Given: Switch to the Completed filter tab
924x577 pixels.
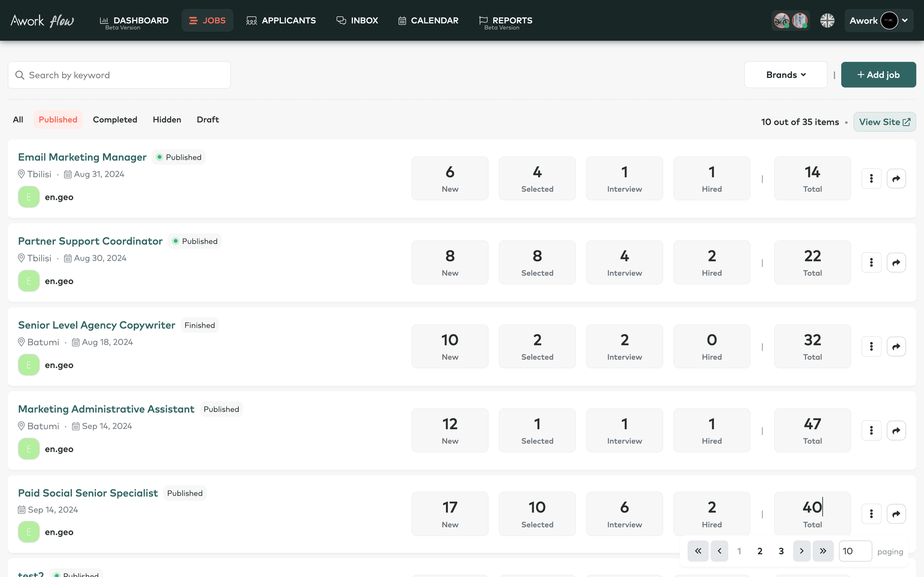Looking at the screenshot, I should [115, 120].
